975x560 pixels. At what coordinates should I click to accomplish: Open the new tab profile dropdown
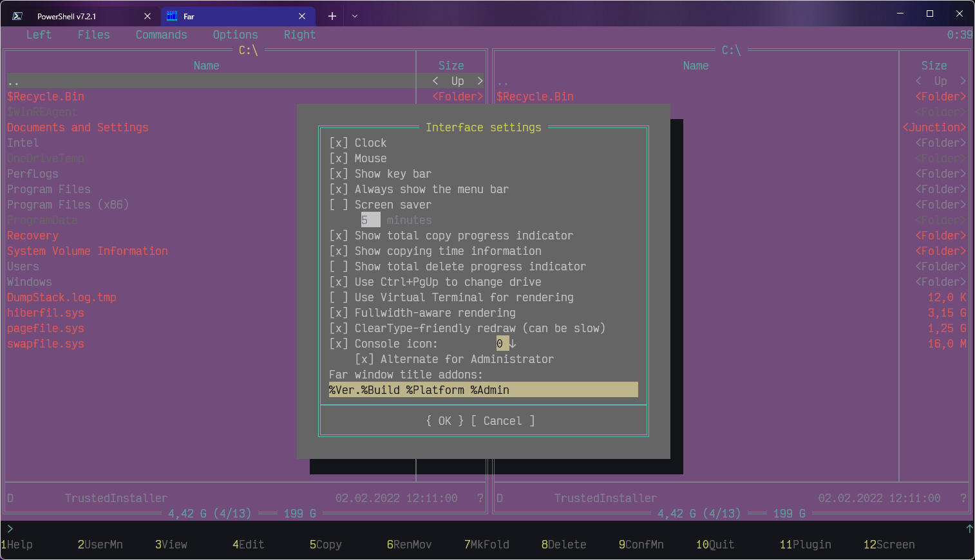coord(355,16)
